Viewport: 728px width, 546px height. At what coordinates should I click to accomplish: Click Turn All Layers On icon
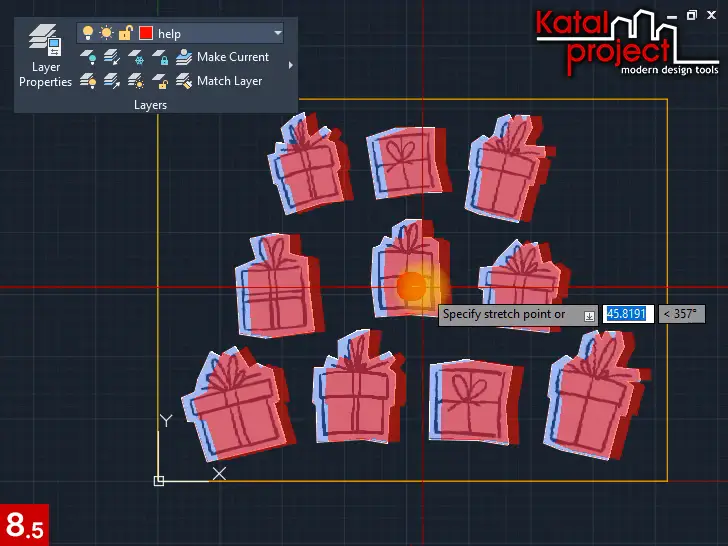point(88,81)
